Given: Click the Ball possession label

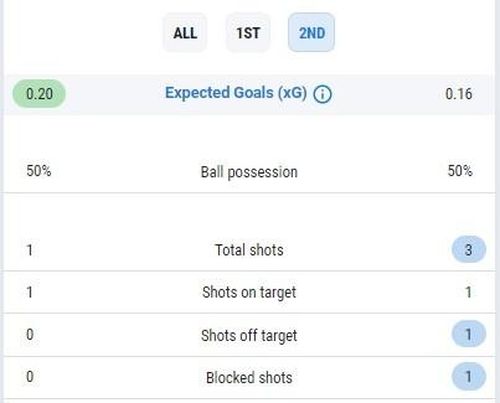Looking at the screenshot, I should pos(249,172).
